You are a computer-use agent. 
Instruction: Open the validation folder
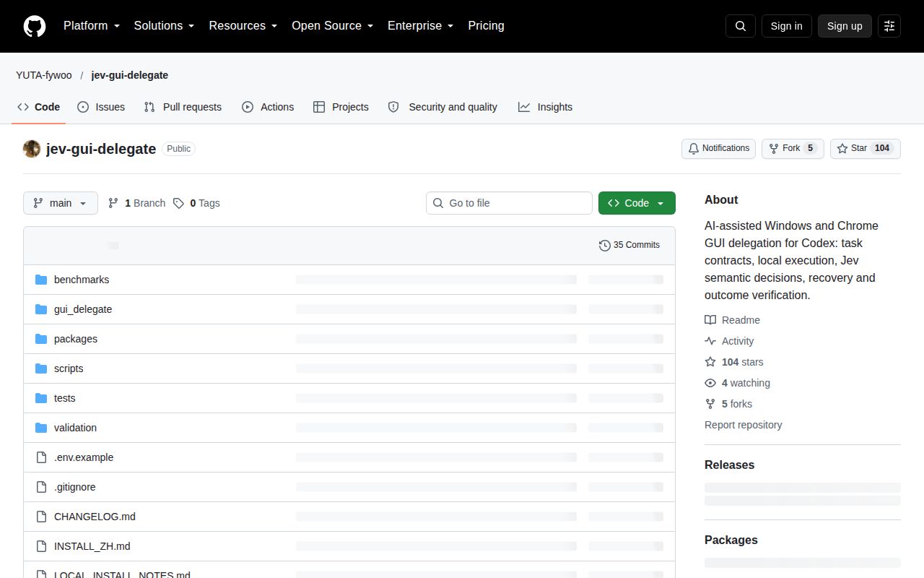click(75, 428)
